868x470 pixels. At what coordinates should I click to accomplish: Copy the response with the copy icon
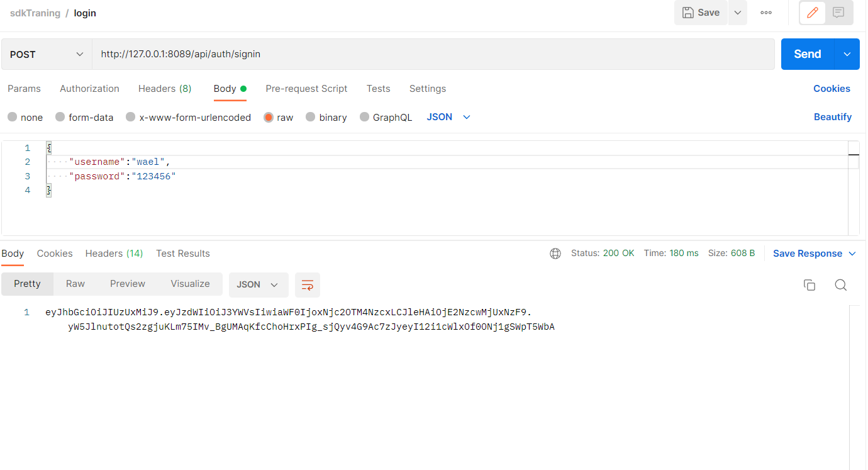coord(810,285)
